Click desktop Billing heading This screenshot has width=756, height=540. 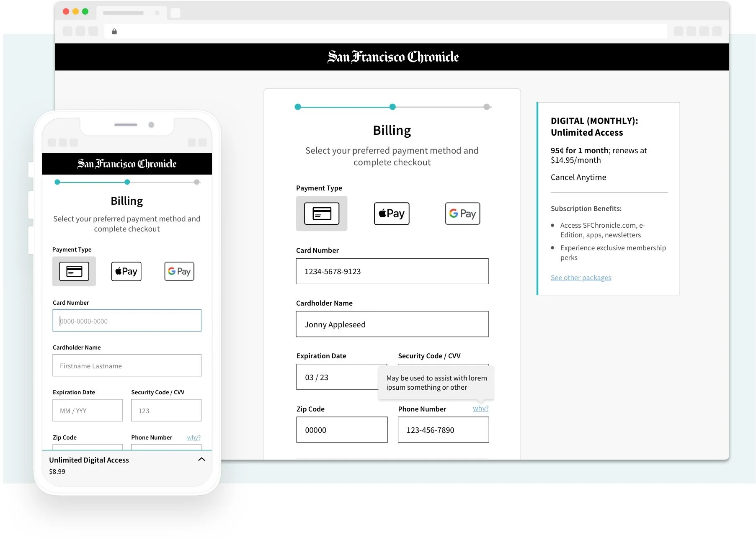(392, 130)
